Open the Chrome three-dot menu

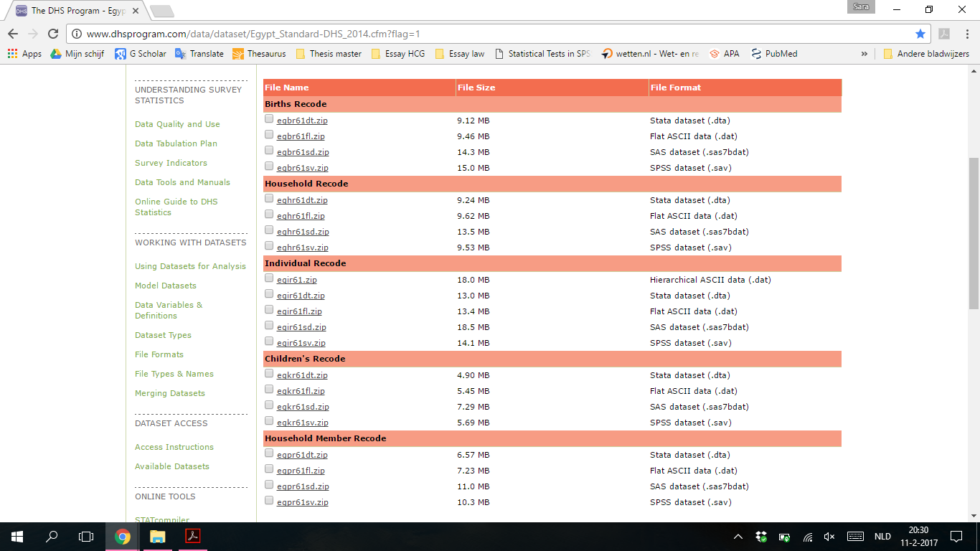pos(965,34)
